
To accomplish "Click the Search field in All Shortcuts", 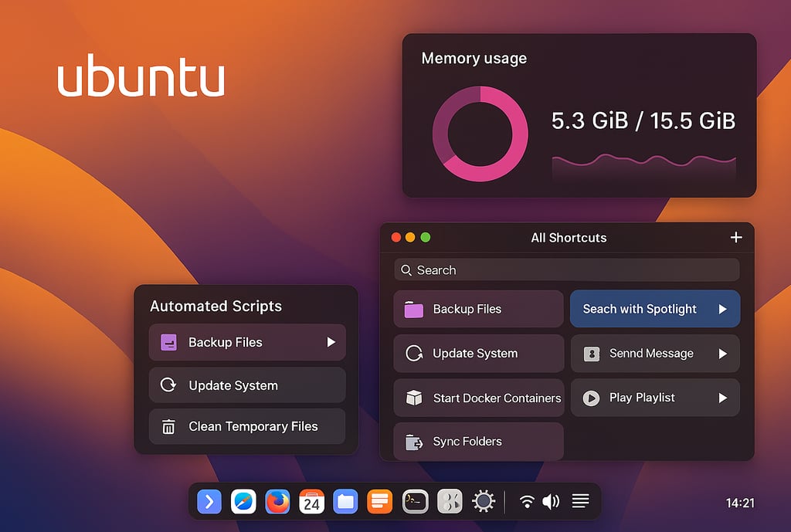I will pyautogui.click(x=566, y=269).
